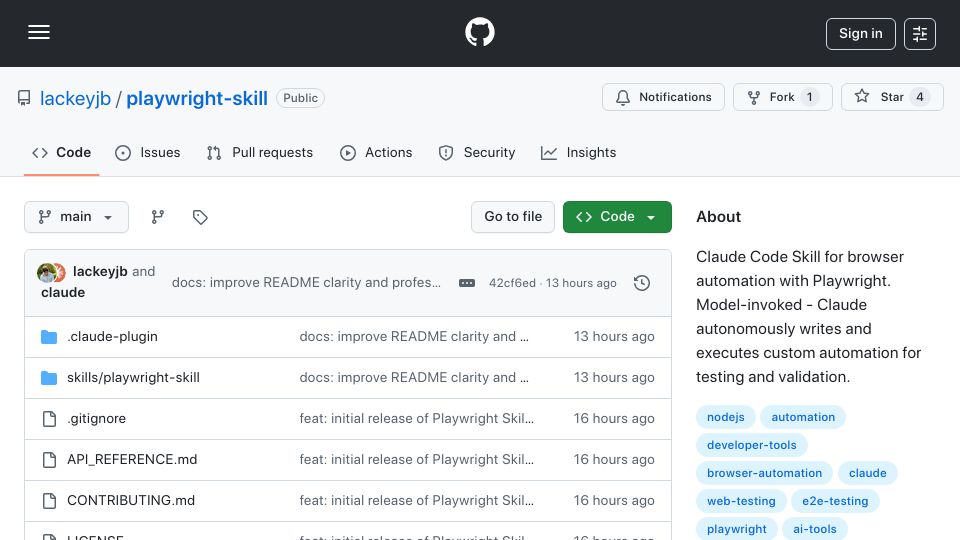
Task: Click "13 hours ago" on skills/playwright-skill row
Action: click(x=614, y=378)
